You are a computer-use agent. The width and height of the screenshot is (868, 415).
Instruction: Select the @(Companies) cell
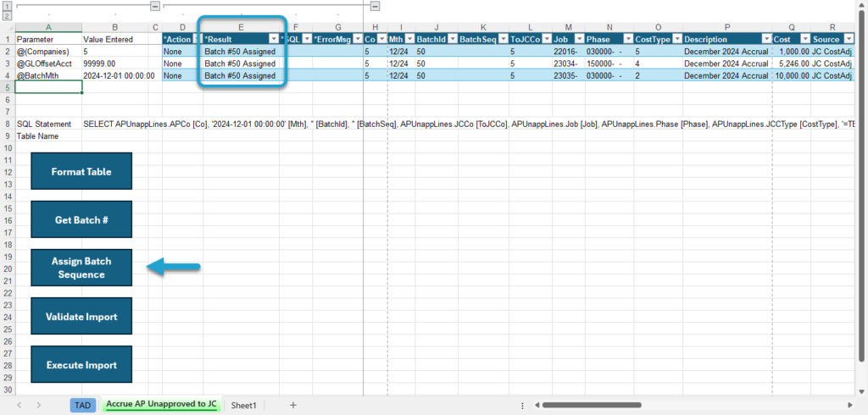(48, 52)
